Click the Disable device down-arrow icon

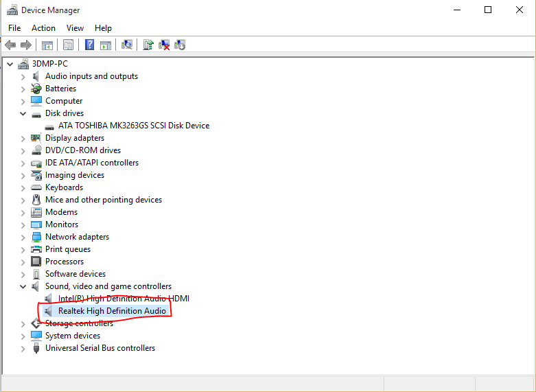click(180, 45)
